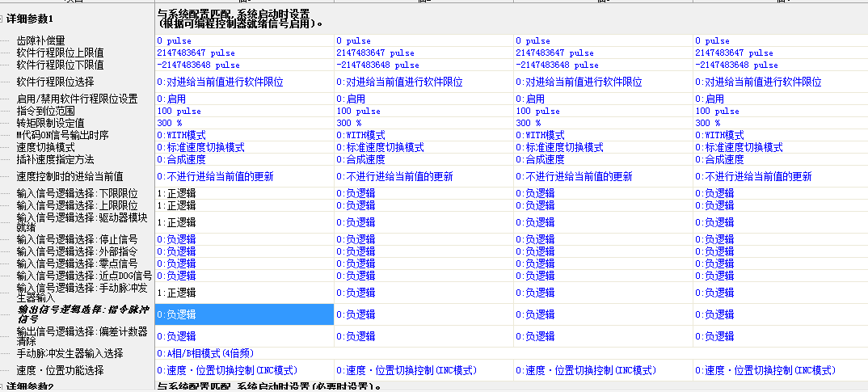The height and width of the screenshot is (392, 868).
Task: Click the 1:正逻辑 value for 下限限位
Action: point(175,193)
